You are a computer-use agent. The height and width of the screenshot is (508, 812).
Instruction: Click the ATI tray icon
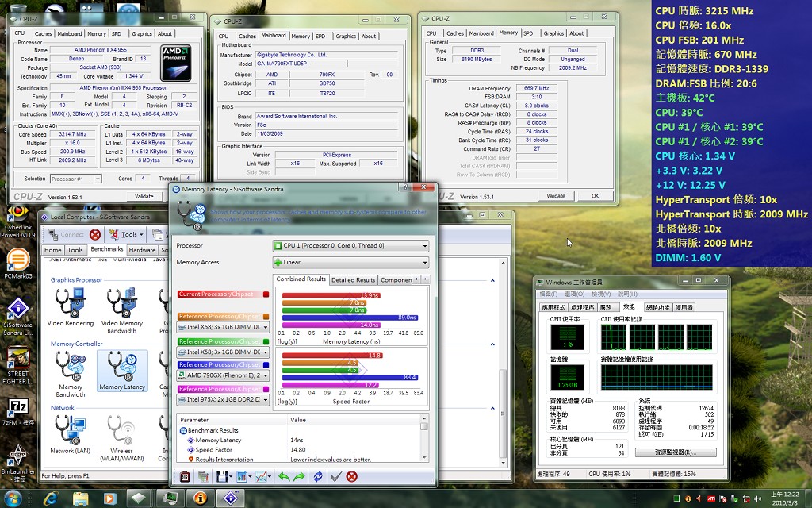pos(711,498)
